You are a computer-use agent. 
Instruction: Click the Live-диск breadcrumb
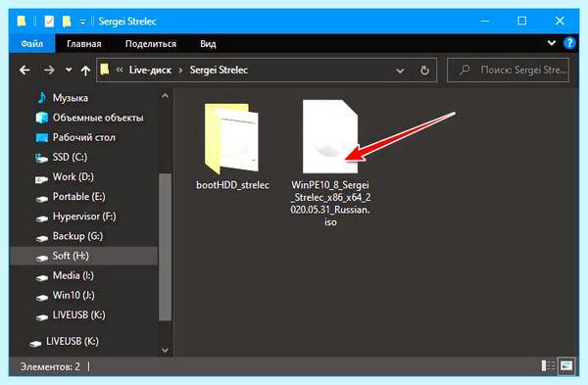pos(150,71)
